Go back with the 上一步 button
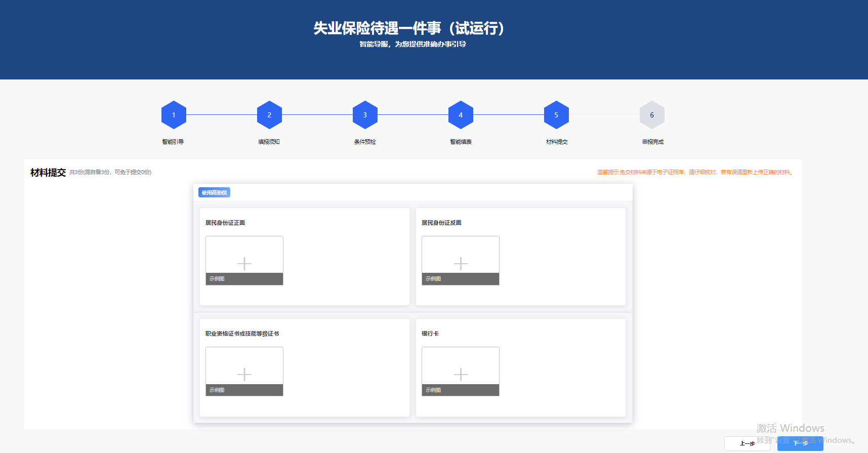This screenshot has width=868, height=453. coord(747,443)
